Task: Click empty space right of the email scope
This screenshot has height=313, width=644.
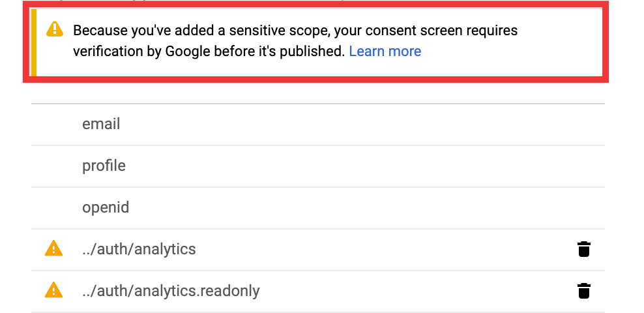Action: tap(359, 124)
